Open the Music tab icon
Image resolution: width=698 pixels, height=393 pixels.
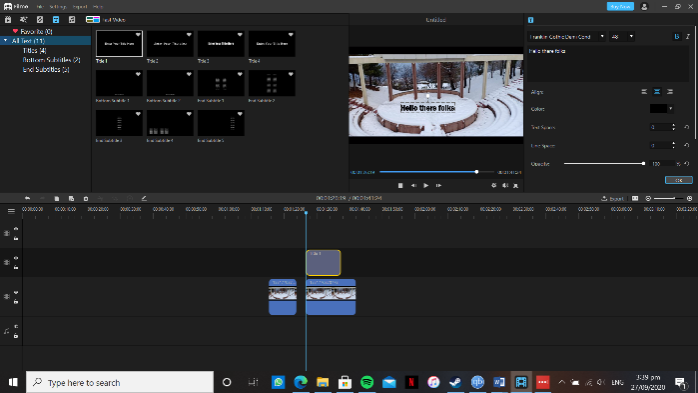(72, 20)
